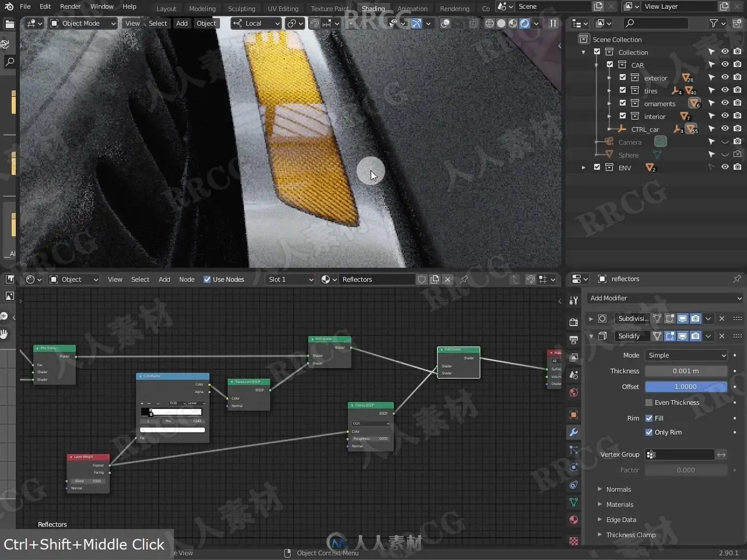
Task: Open the Object Constraints properties tab
Action: (x=573, y=485)
